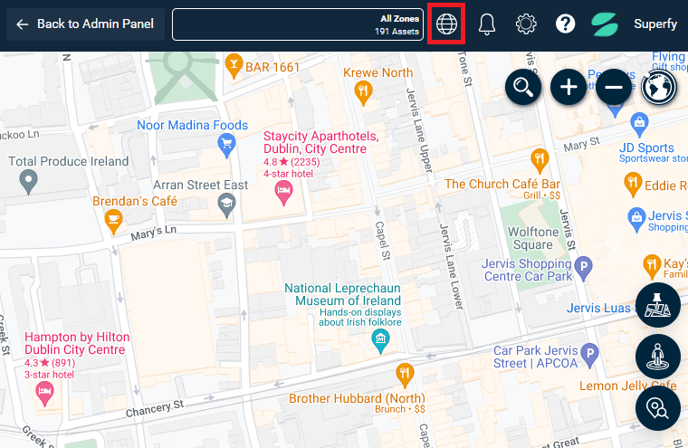
Task: Open the All Zones 191 Assets selector
Action: [x=298, y=25]
